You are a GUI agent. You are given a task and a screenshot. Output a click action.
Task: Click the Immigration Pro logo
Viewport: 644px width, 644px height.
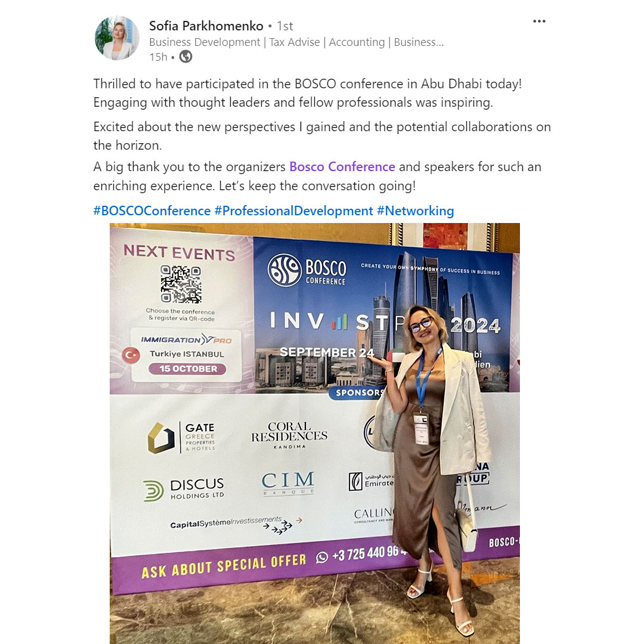[x=187, y=340]
